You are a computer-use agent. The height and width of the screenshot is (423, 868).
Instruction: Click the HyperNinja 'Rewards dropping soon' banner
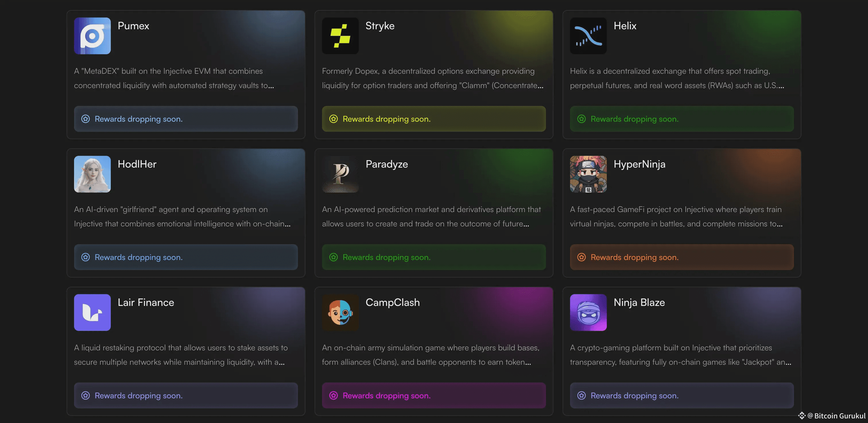coord(681,257)
